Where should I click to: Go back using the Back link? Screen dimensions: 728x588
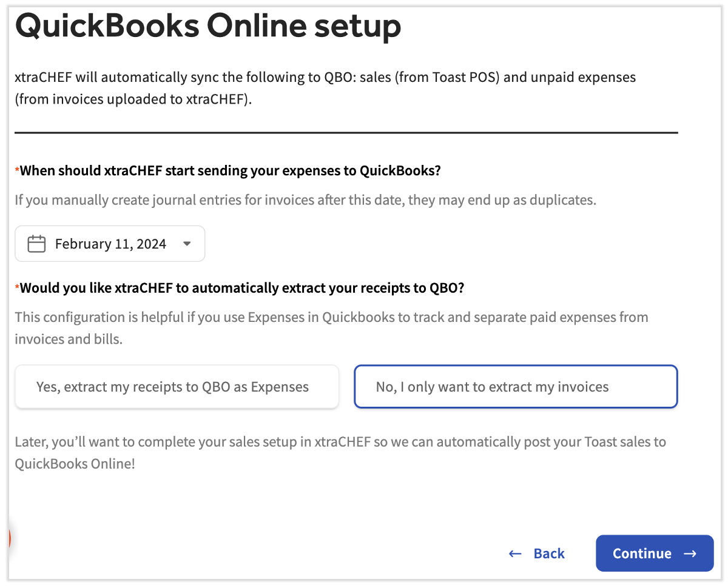(549, 553)
